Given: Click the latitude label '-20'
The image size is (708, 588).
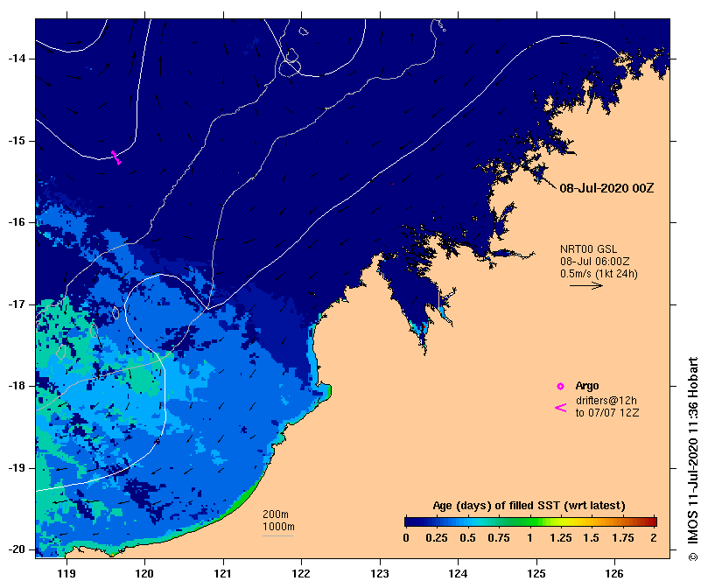Looking at the screenshot, I should (x=17, y=549).
